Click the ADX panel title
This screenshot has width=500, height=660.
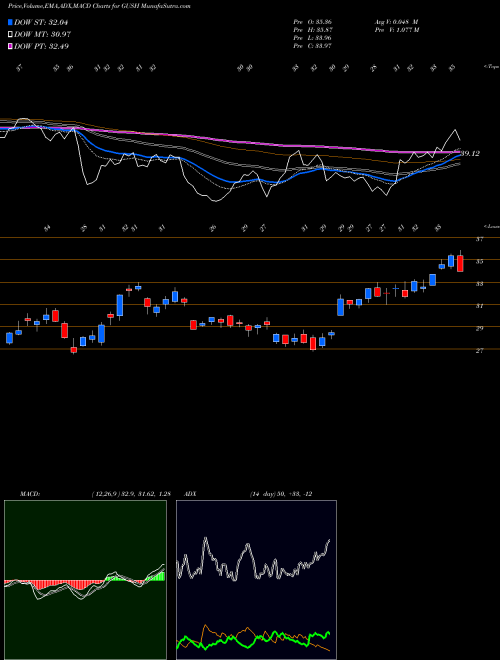click(191, 494)
